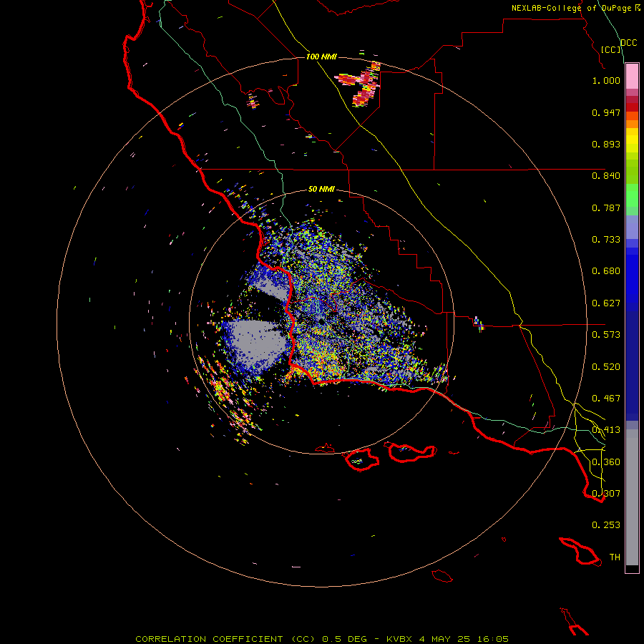Click the 0.253 color scale value

pos(606,525)
